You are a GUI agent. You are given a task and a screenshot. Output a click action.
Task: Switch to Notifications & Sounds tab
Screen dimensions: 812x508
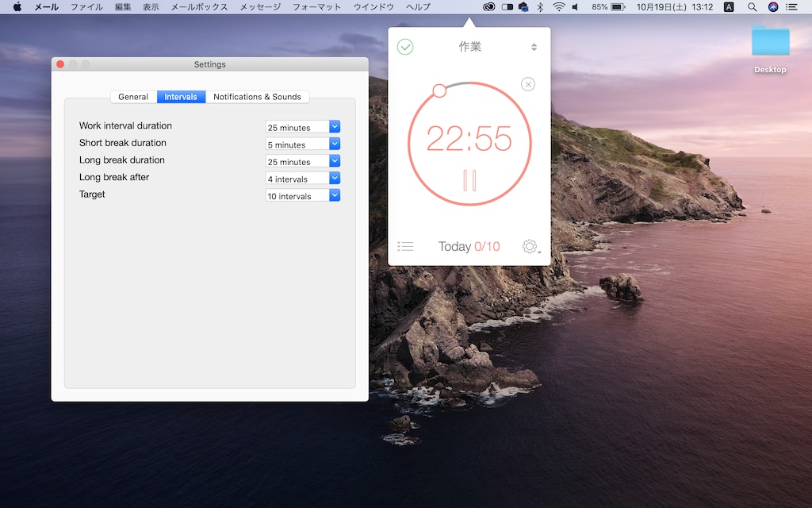pos(257,97)
